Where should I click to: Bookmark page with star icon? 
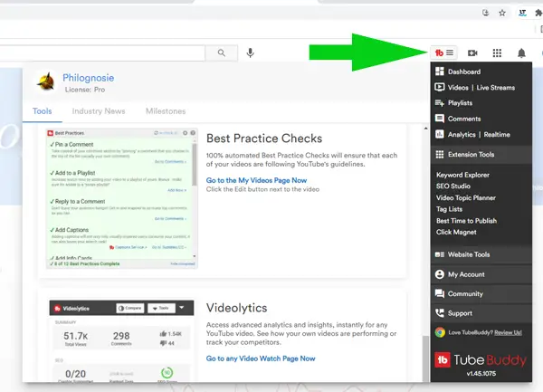(x=502, y=14)
